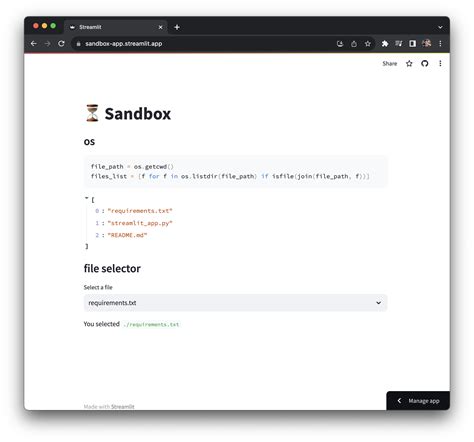Click the Share button in Streamlit header
This screenshot has height=442, width=474.
point(390,64)
